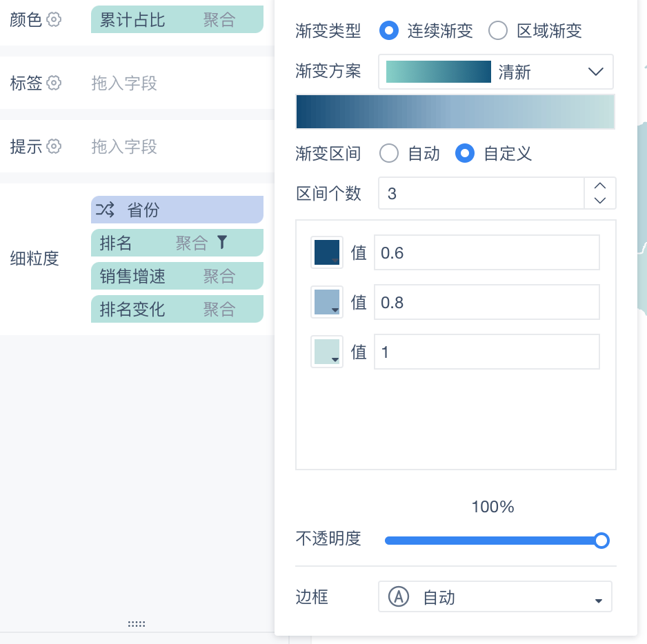Click the 累计占比 color field pill
This screenshot has width=647, height=644.
point(177,19)
